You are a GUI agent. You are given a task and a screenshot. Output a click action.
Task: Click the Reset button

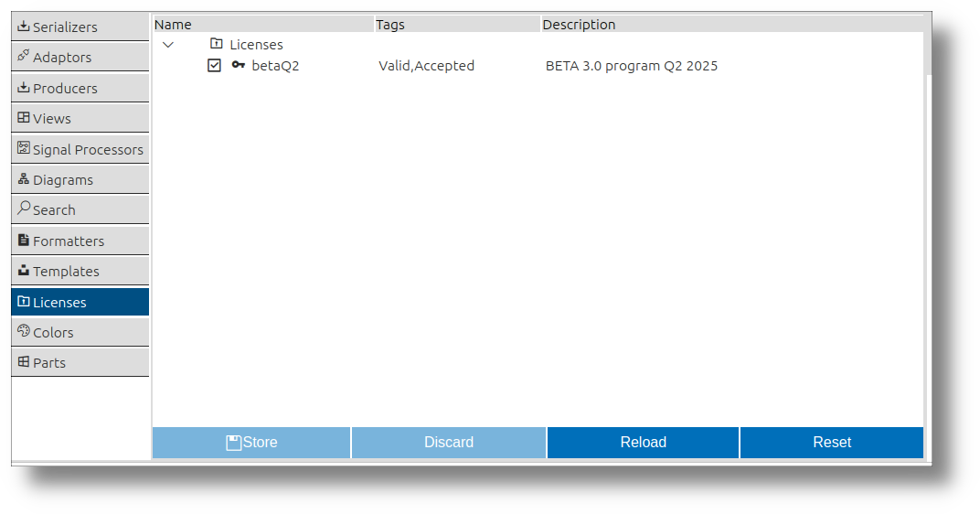click(x=832, y=442)
